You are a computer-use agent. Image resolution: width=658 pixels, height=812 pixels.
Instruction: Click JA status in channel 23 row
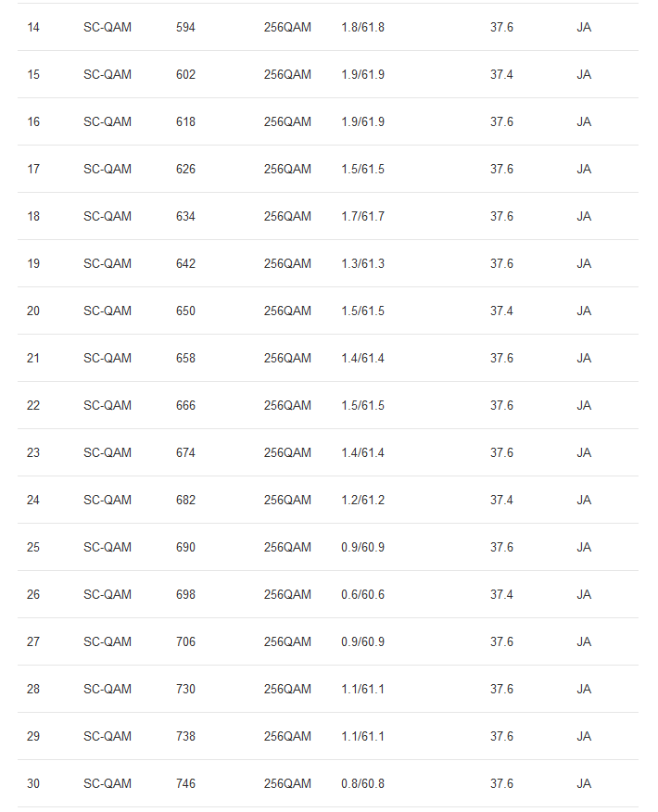(584, 453)
